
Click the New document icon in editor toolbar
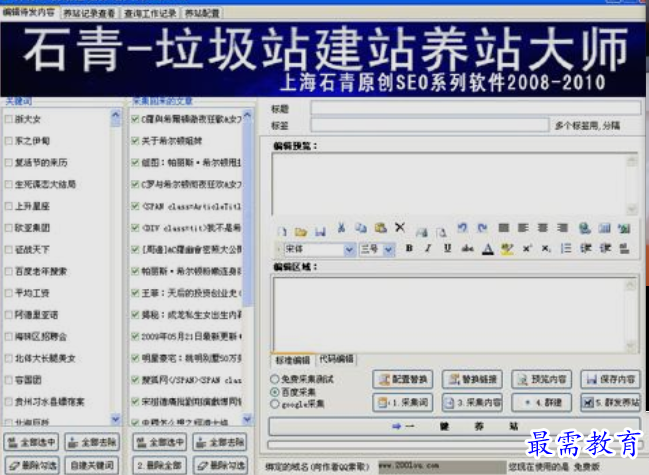[x=282, y=231]
